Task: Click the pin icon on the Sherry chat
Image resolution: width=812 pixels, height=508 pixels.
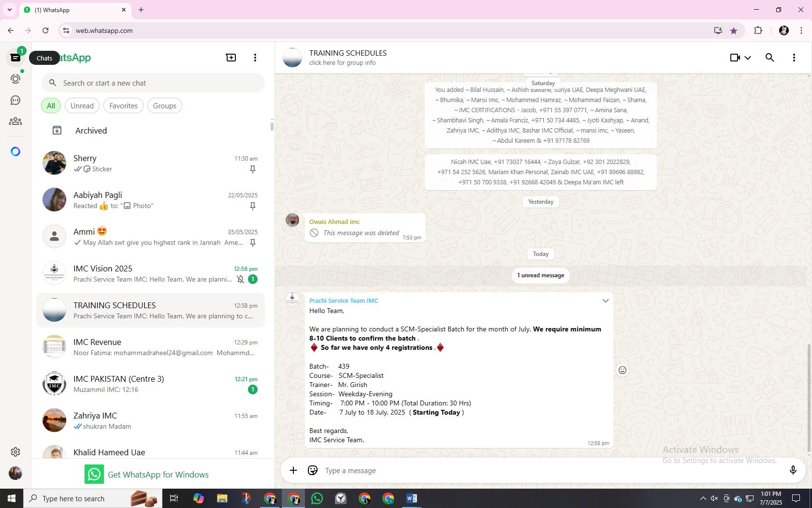Action: pyautogui.click(x=252, y=169)
